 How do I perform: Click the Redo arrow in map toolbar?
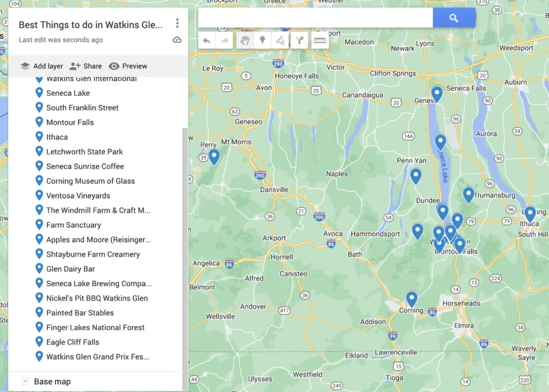[225, 41]
